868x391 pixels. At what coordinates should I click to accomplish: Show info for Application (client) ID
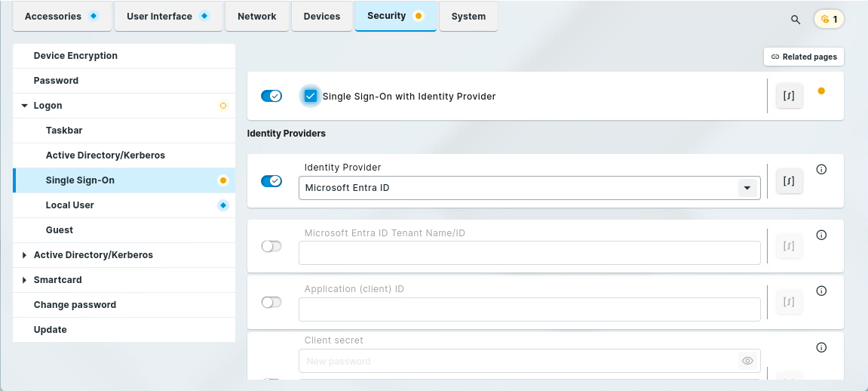coord(821,291)
